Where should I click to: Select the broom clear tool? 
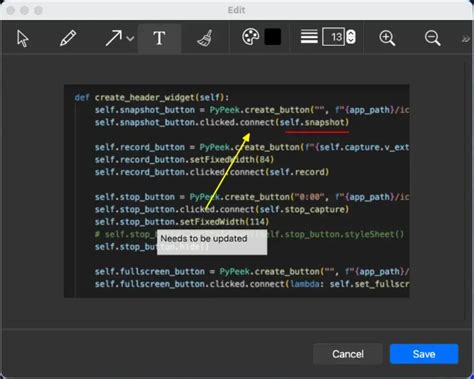point(205,38)
